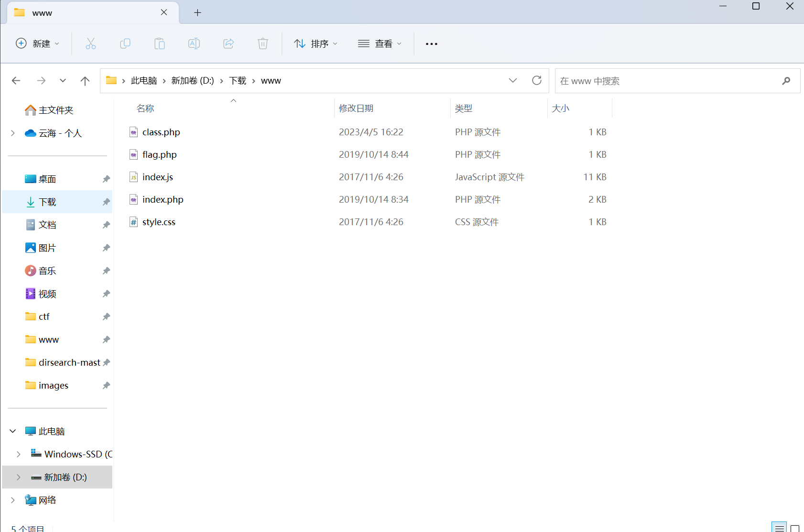804x532 pixels.
Task: Click the Share icon in toolbar
Action: (x=228, y=43)
